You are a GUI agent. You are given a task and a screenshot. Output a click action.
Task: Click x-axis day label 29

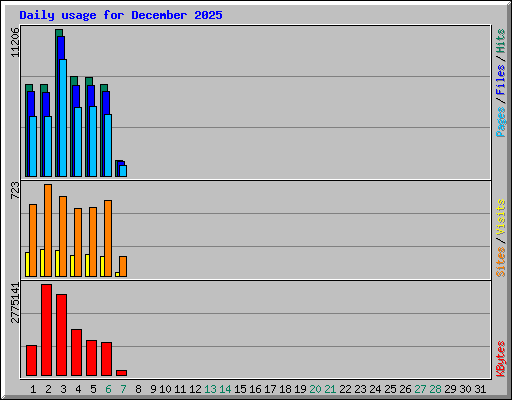(x=450, y=389)
